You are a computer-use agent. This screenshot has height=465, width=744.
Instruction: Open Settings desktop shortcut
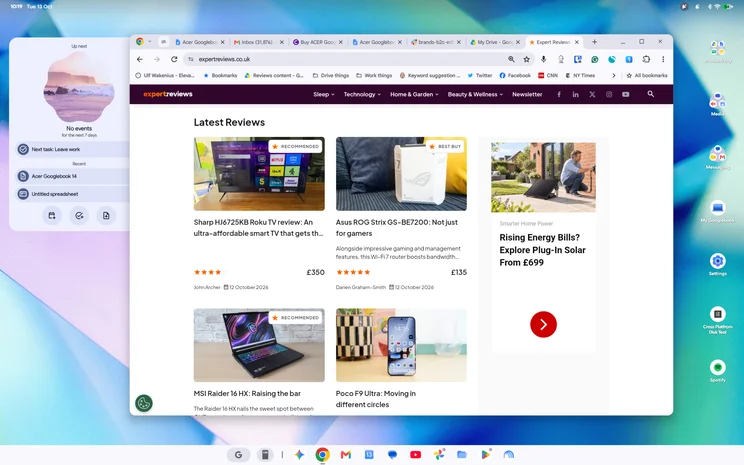[717, 264]
